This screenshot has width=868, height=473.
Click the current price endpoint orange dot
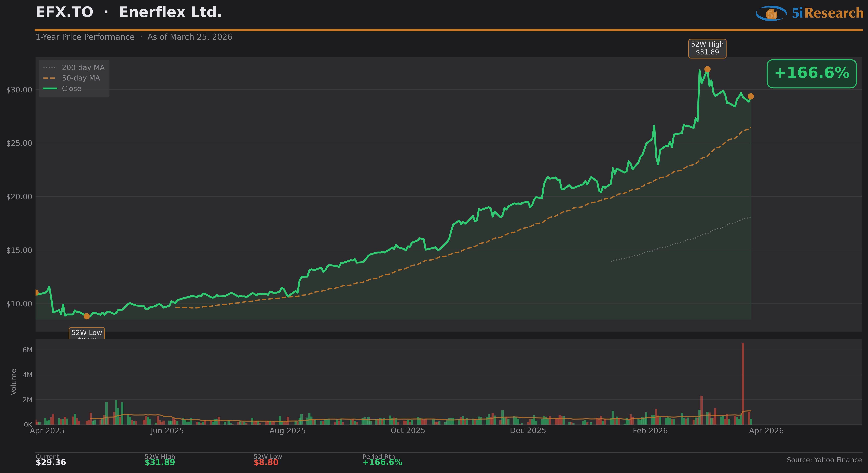click(751, 97)
